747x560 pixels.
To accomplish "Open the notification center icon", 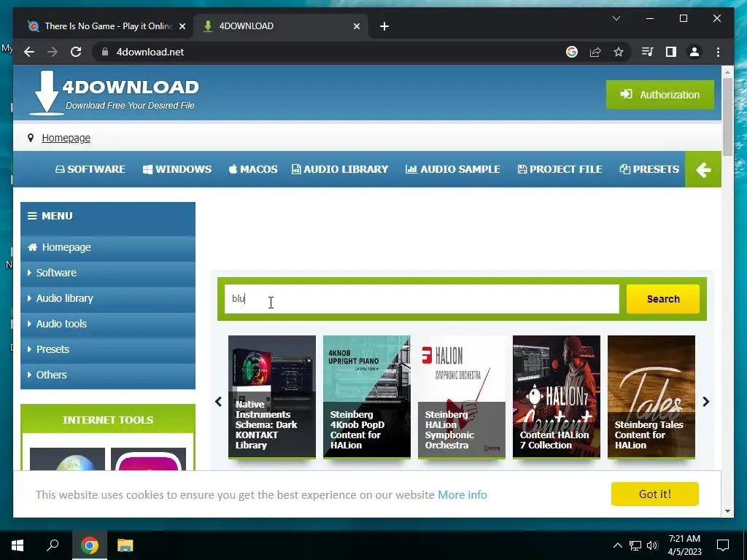I will pyautogui.click(x=723, y=545).
